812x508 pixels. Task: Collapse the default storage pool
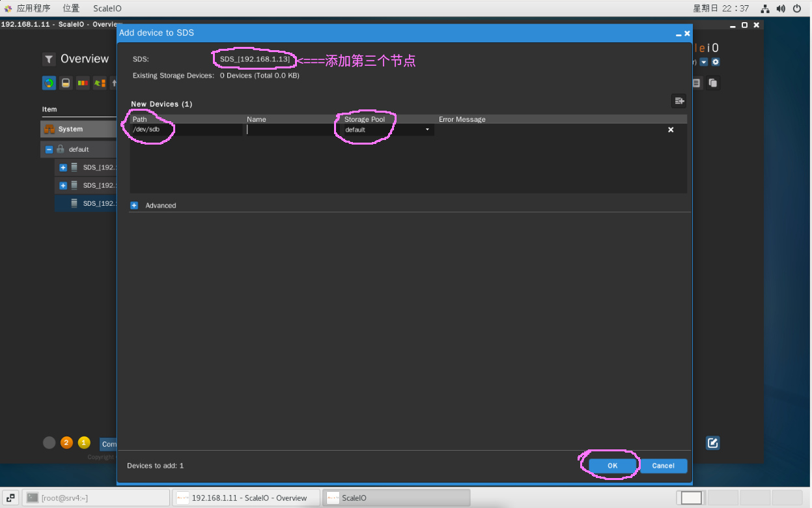coord(49,149)
